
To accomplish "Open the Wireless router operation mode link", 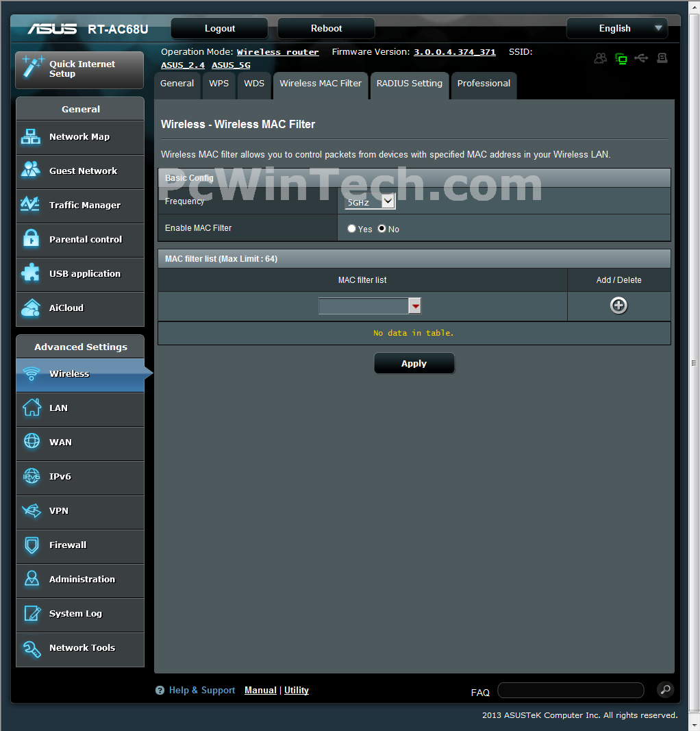I will tap(278, 52).
